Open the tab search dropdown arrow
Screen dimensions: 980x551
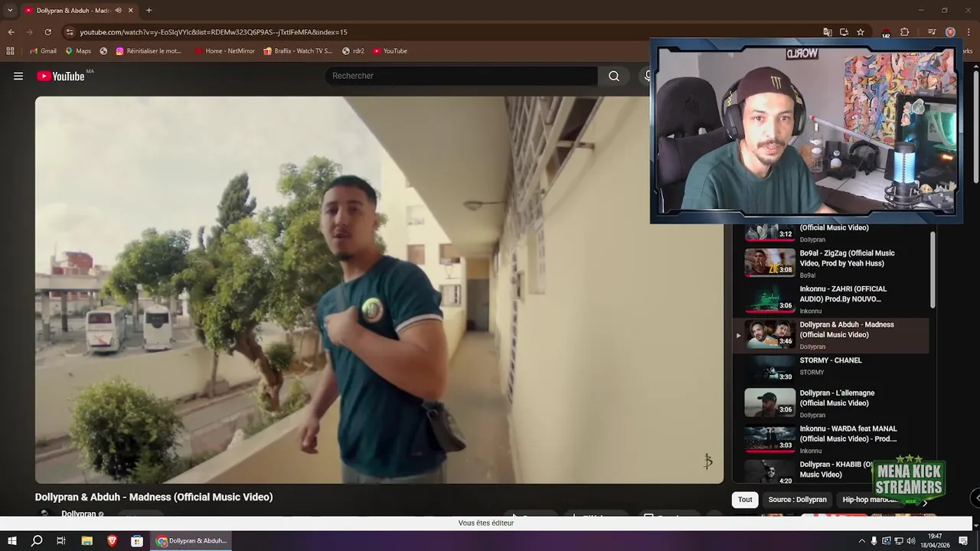9,10
